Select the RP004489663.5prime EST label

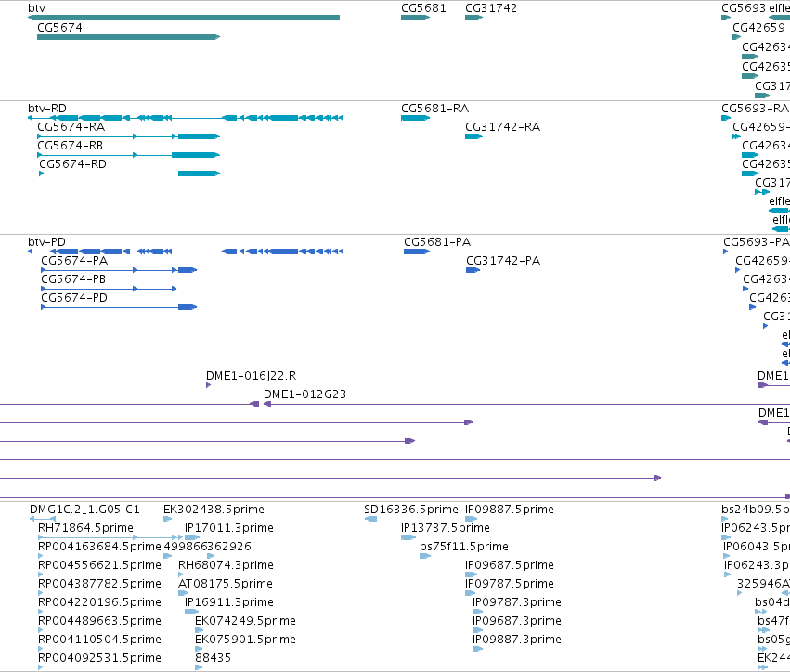[99, 621]
